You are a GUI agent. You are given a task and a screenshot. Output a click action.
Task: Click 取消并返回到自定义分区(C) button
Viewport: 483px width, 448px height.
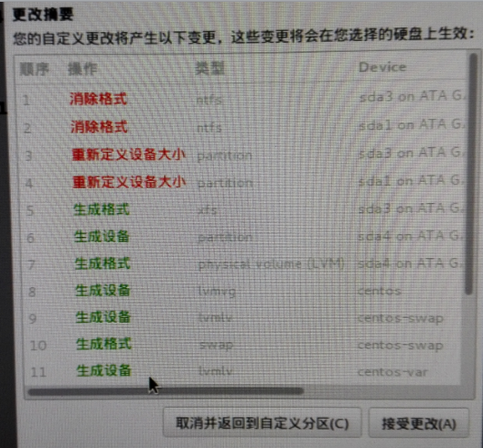click(262, 422)
